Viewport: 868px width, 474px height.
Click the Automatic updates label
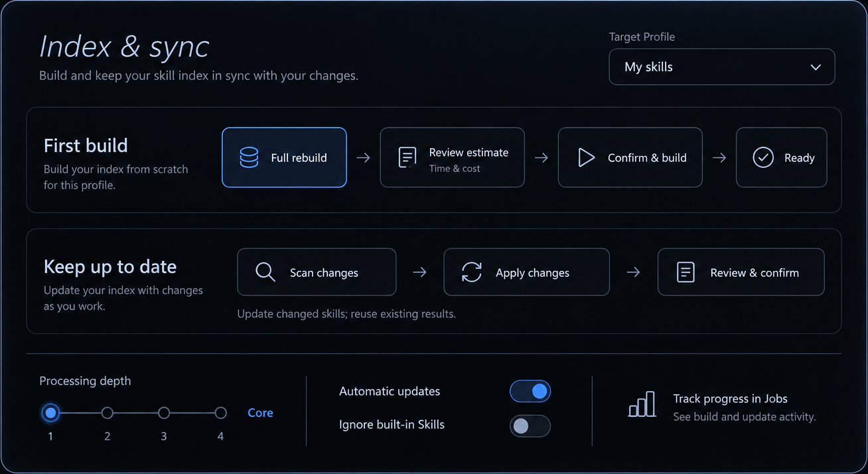(390, 392)
